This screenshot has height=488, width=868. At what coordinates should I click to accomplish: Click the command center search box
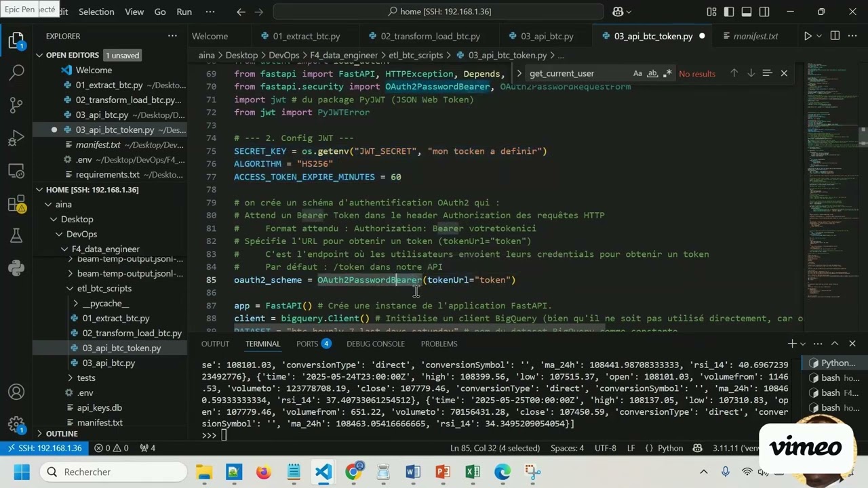click(438, 12)
